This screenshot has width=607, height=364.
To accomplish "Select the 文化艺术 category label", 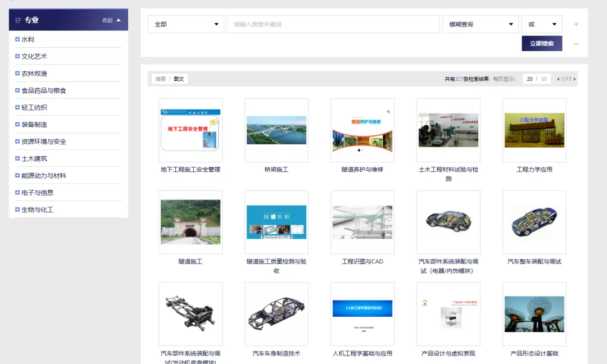I will (x=34, y=57).
